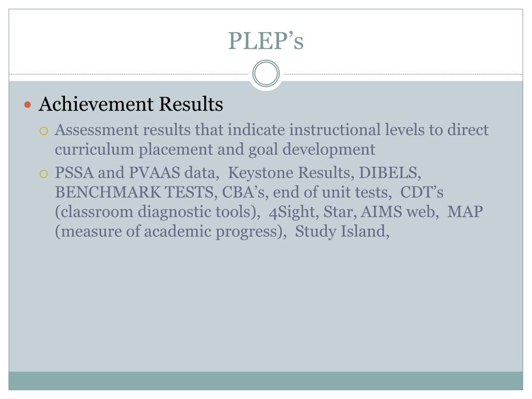This screenshot has height=399, width=532.
Task: Click the dark teal footer bar
Action: (x=265, y=381)
